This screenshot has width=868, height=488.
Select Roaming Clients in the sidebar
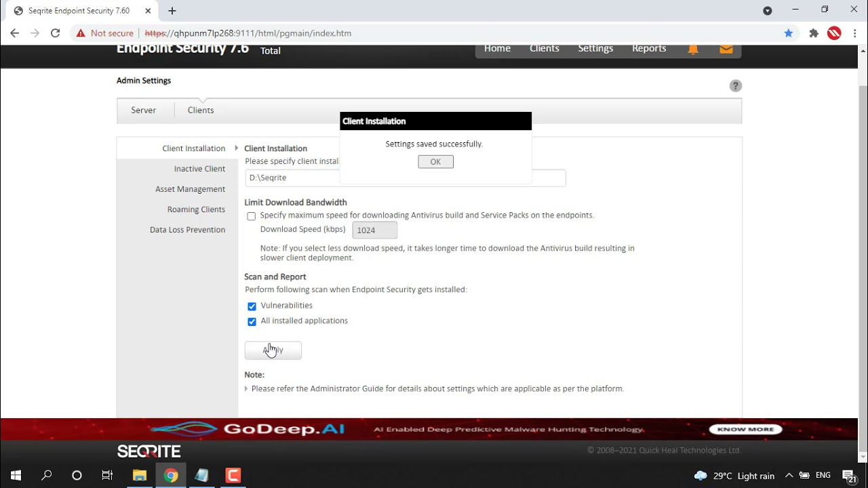coord(196,209)
